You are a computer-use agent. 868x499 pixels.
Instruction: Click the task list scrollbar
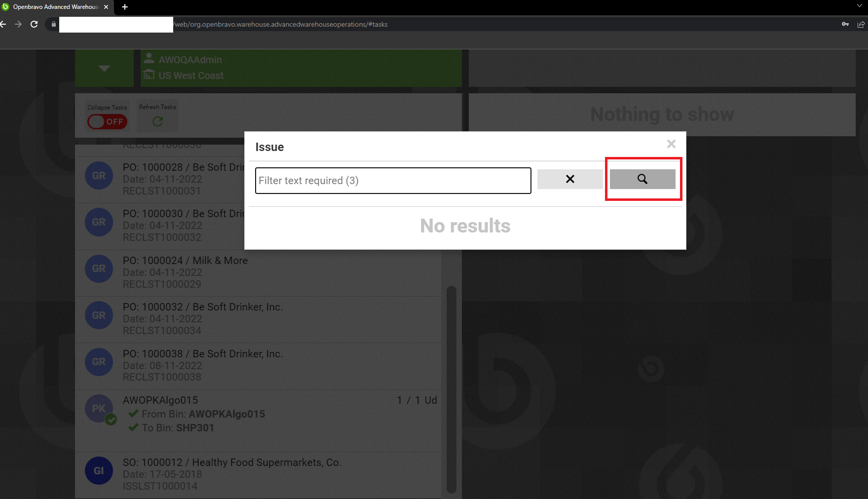(451, 389)
